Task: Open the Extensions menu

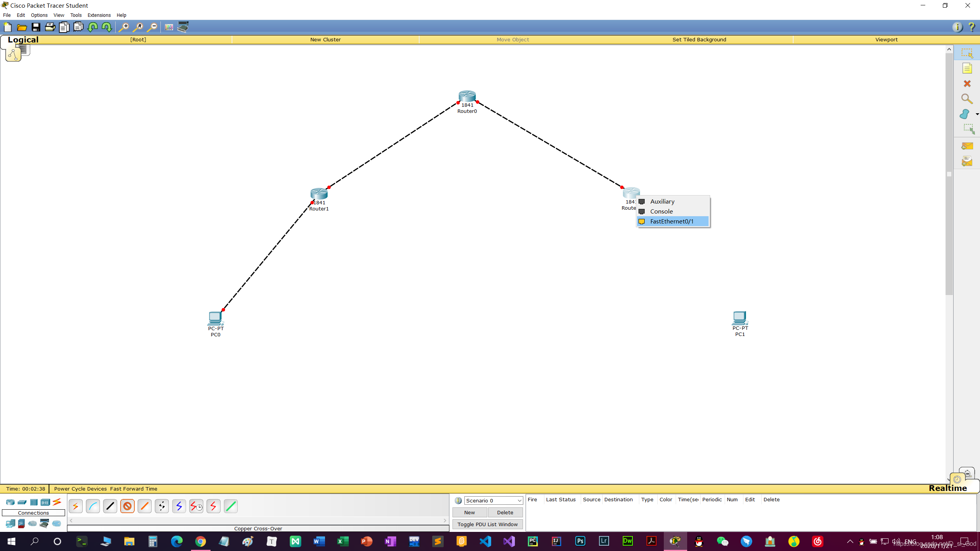Action: [99, 15]
